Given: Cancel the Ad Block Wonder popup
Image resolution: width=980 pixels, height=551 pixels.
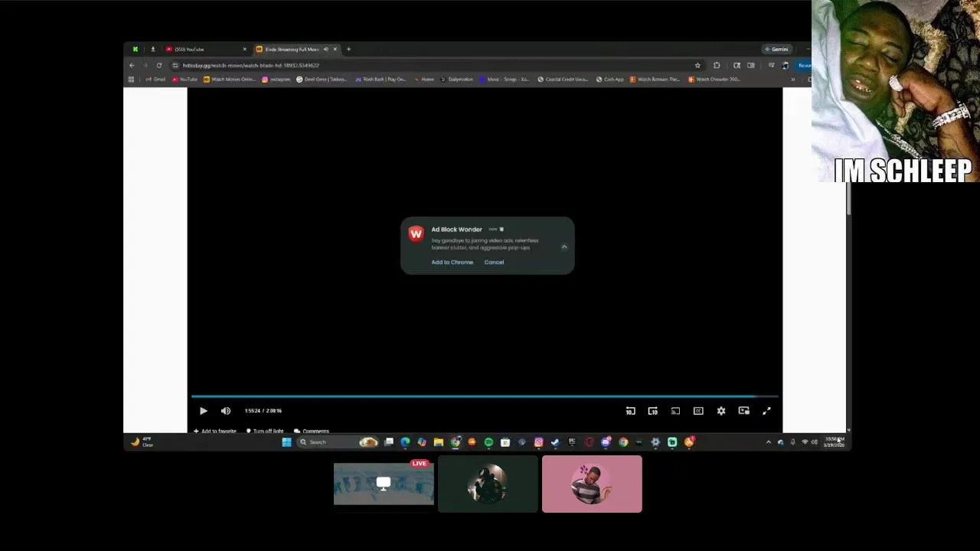Looking at the screenshot, I should click(x=494, y=262).
